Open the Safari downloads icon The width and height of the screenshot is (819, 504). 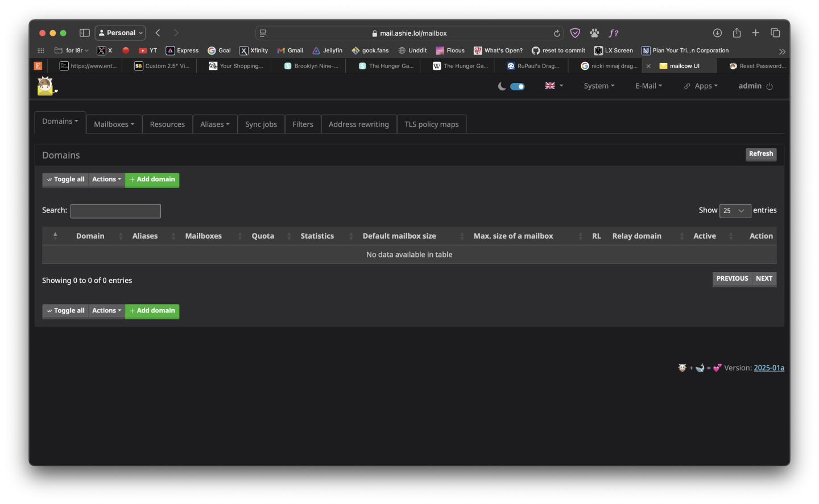click(717, 33)
